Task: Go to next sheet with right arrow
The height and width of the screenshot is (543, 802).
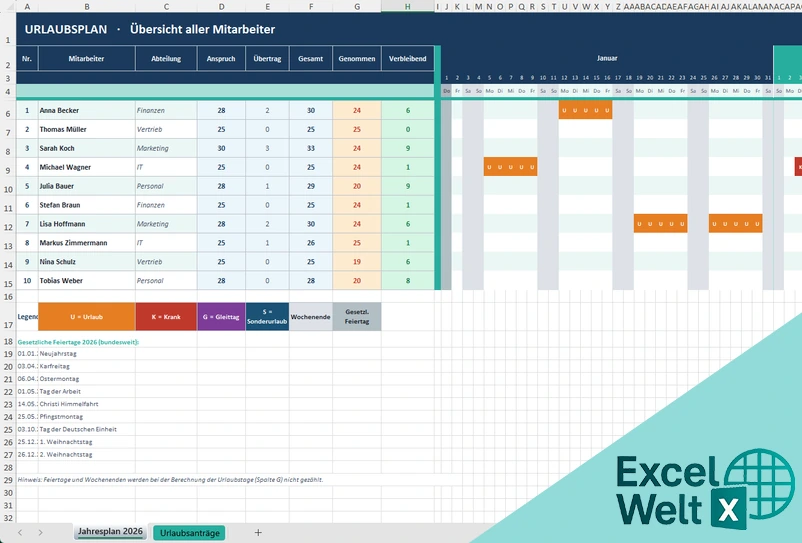Action: tap(40, 533)
